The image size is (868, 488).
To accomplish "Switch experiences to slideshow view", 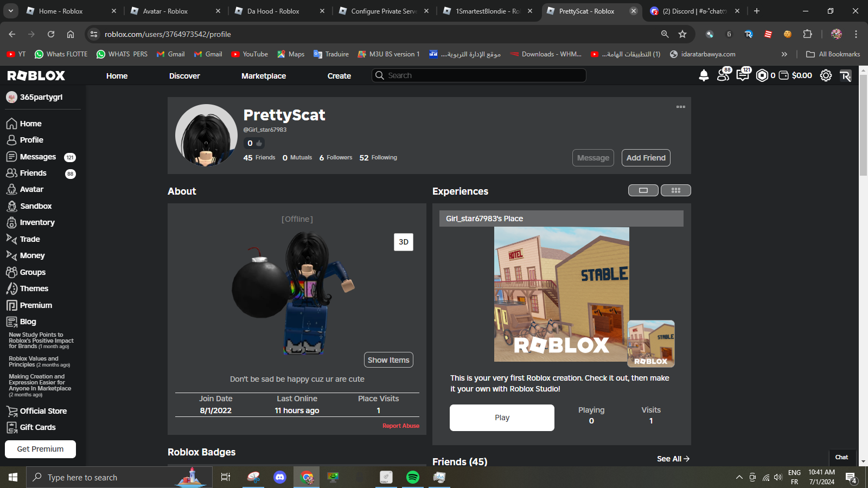I will click(x=643, y=190).
